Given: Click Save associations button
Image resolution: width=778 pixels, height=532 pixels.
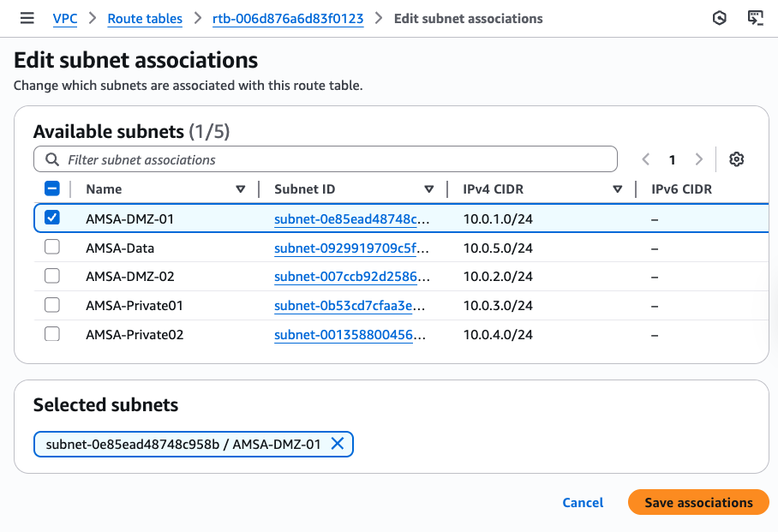Looking at the screenshot, I should 698,503.
